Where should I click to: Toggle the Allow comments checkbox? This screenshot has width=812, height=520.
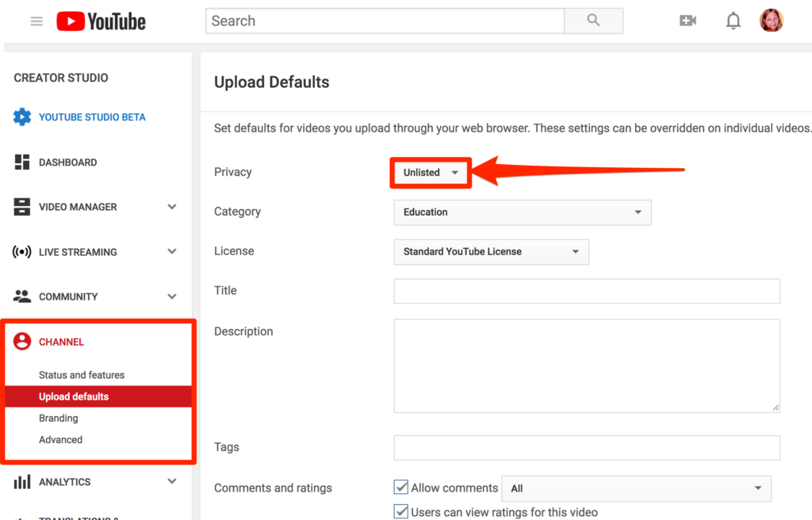coord(400,487)
